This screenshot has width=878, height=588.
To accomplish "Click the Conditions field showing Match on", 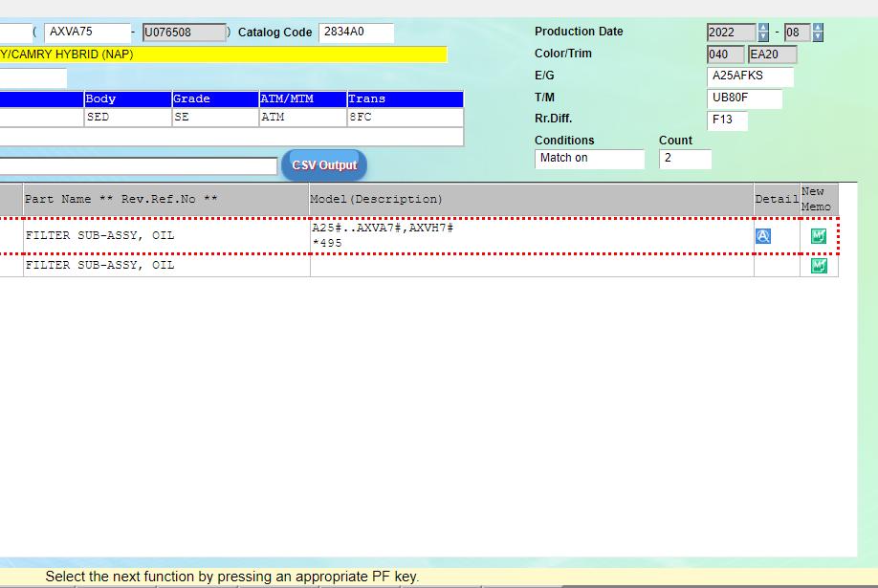I will 588,159.
